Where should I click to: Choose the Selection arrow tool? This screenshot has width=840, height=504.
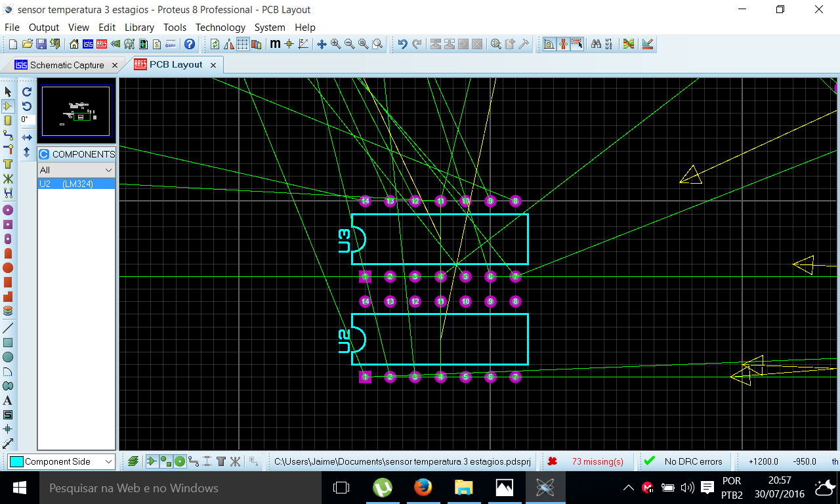click(8, 92)
